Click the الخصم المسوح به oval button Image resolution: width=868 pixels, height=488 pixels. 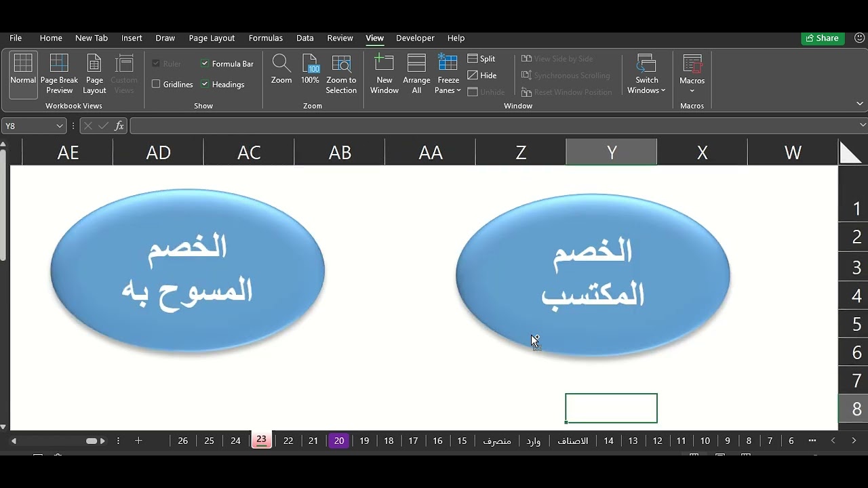click(187, 270)
